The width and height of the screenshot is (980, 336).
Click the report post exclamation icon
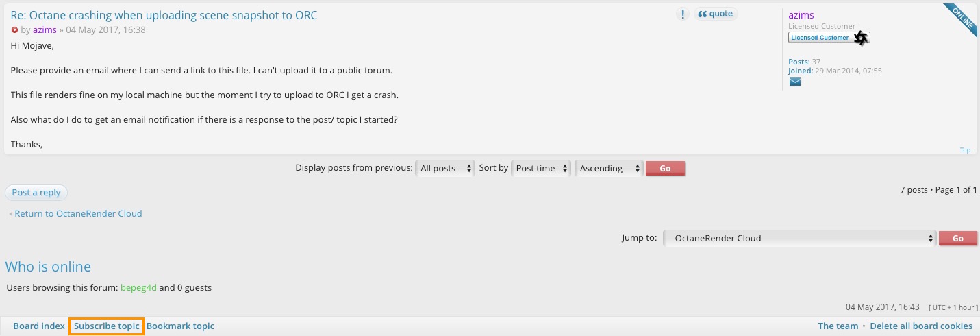point(682,14)
